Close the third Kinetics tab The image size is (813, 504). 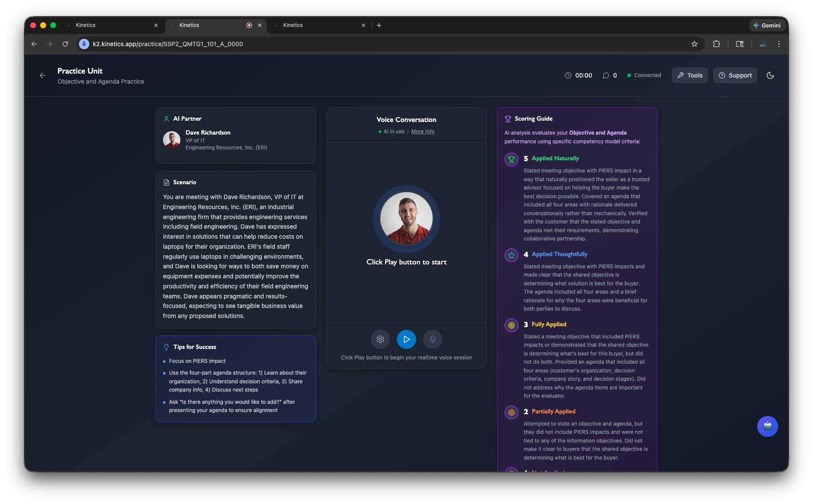363,25
